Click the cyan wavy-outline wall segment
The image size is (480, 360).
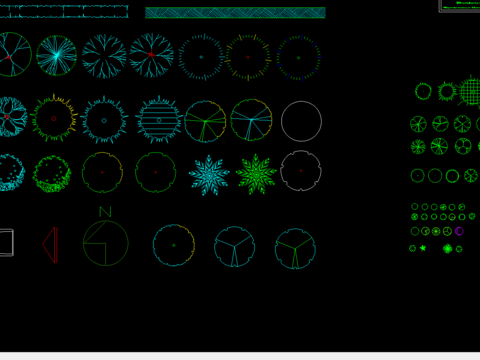(64, 11)
